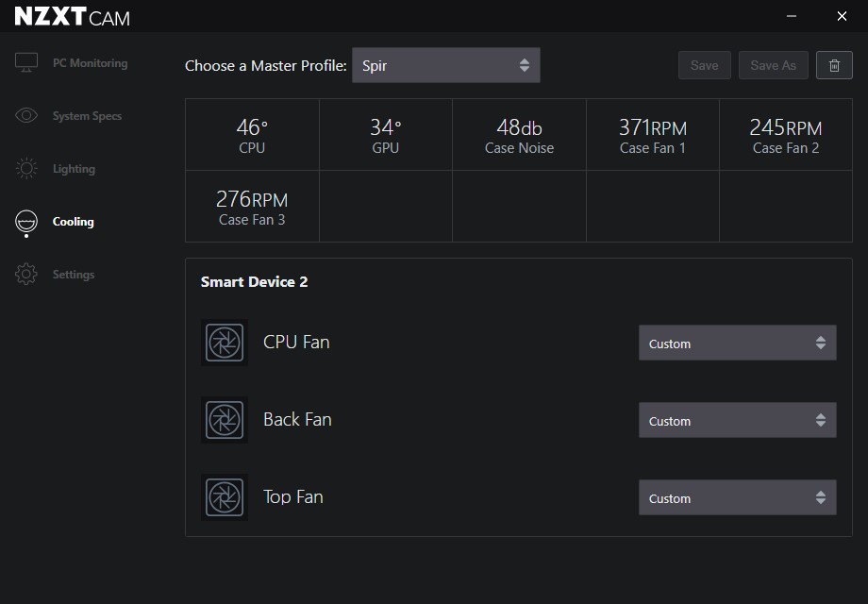Open the System Specs section

[x=87, y=116]
